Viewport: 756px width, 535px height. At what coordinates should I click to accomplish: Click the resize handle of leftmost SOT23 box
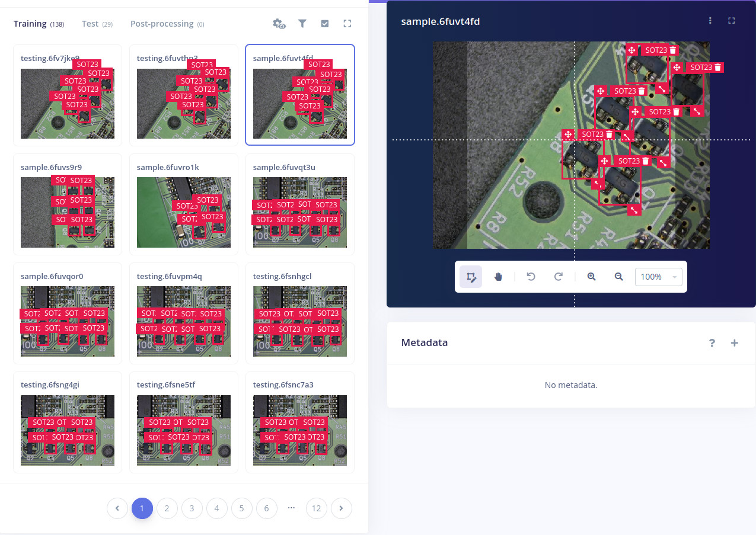(x=598, y=184)
